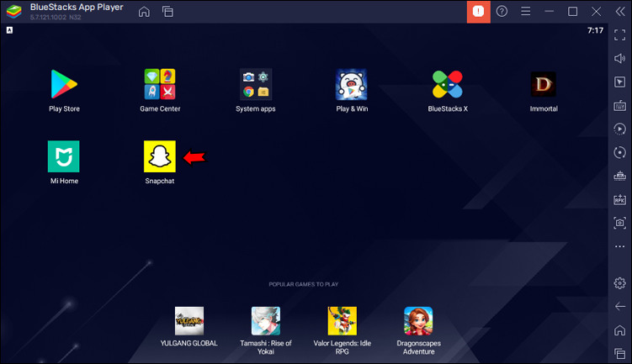Click the Android back arrow in sidebar
Screen dimensions: 632x364
click(x=620, y=307)
